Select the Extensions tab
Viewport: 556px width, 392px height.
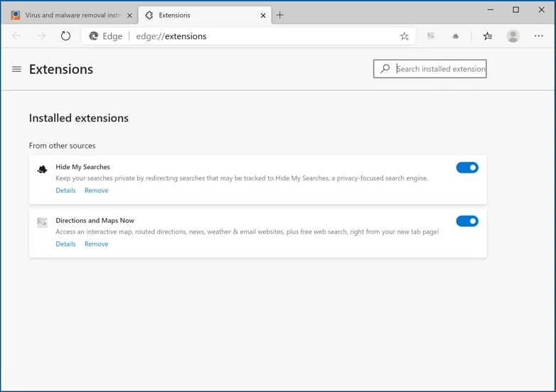click(x=199, y=15)
